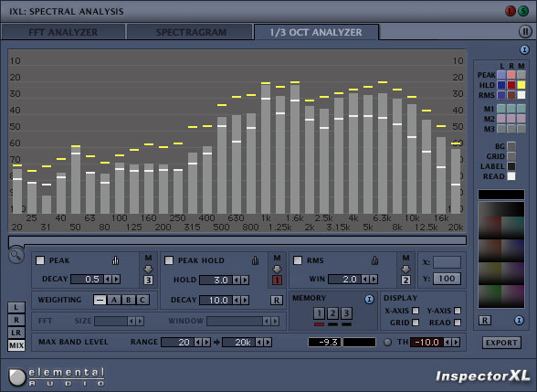Increase the peak HOLD time

click(x=245, y=280)
